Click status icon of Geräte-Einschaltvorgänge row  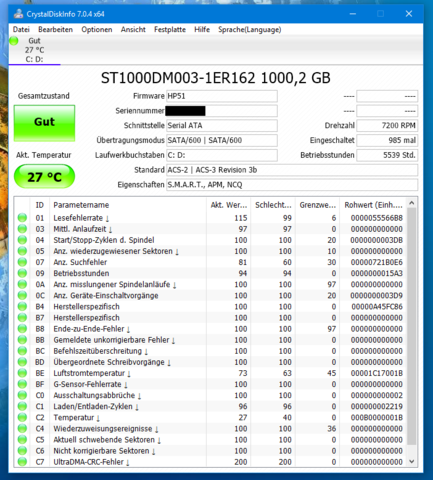(x=22, y=295)
